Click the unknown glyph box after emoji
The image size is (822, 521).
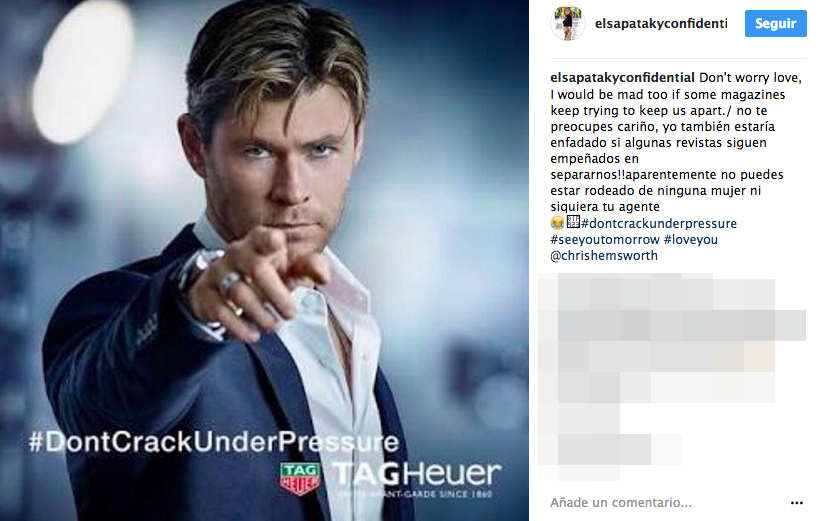573,222
